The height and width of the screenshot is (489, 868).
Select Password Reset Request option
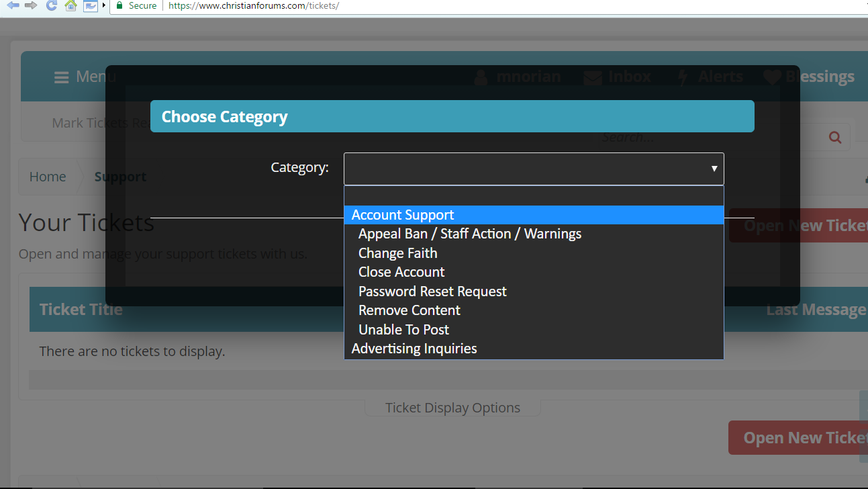click(x=534, y=292)
